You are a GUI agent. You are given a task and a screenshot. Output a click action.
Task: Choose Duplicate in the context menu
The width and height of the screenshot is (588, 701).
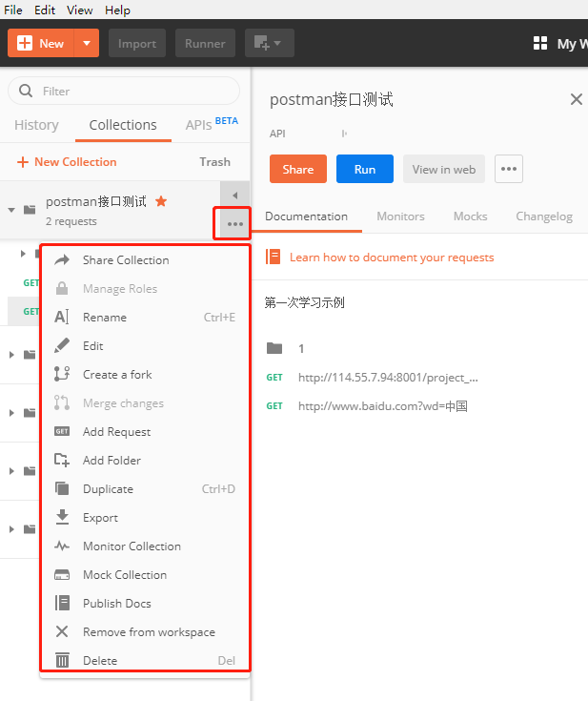(x=145, y=488)
